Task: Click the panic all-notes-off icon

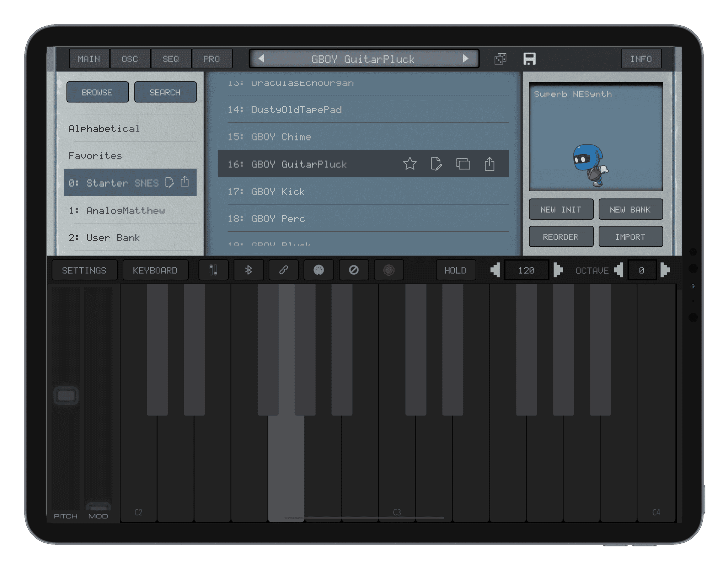Action: [354, 270]
